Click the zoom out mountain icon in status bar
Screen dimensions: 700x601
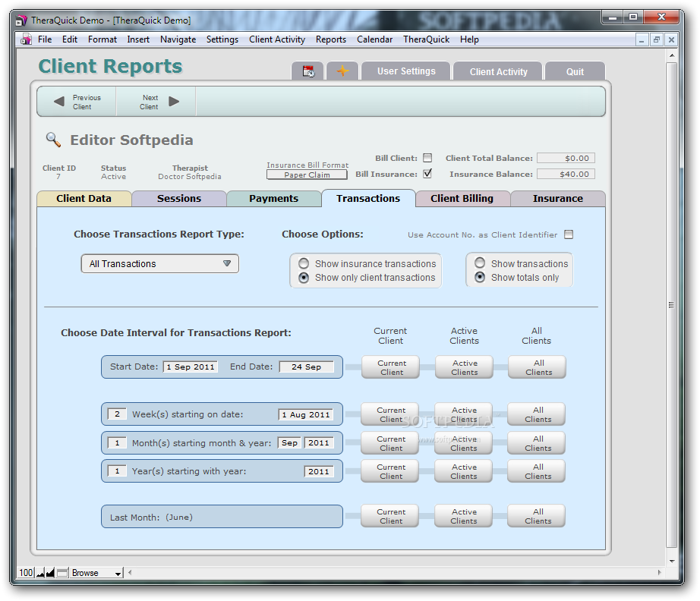pyautogui.click(x=40, y=572)
